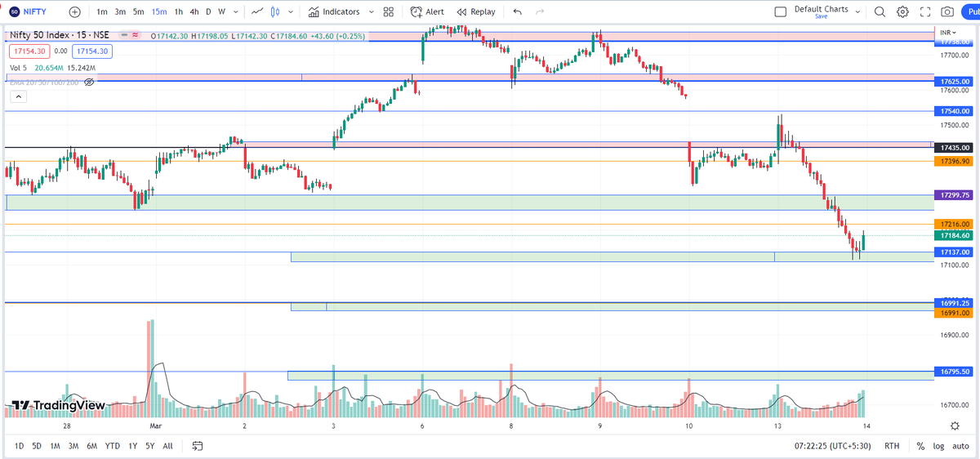The image size is (980, 459).
Task: Select the 3M date range
Action: click(73, 446)
